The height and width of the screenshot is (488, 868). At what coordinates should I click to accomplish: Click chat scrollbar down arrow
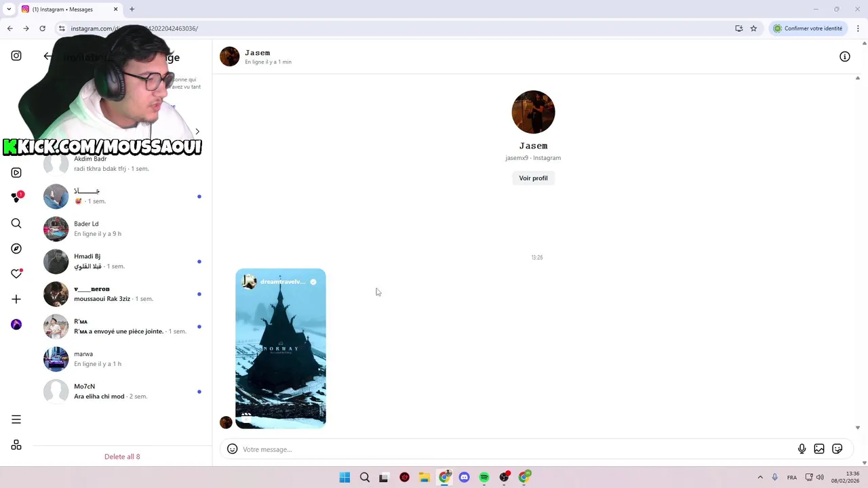858,428
